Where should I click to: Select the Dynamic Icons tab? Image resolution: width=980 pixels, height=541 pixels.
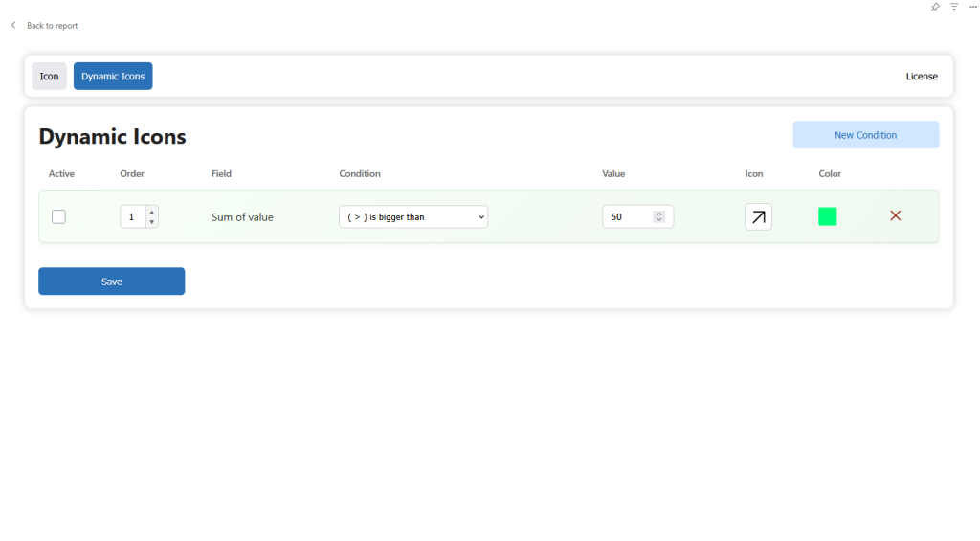(113, 77)
